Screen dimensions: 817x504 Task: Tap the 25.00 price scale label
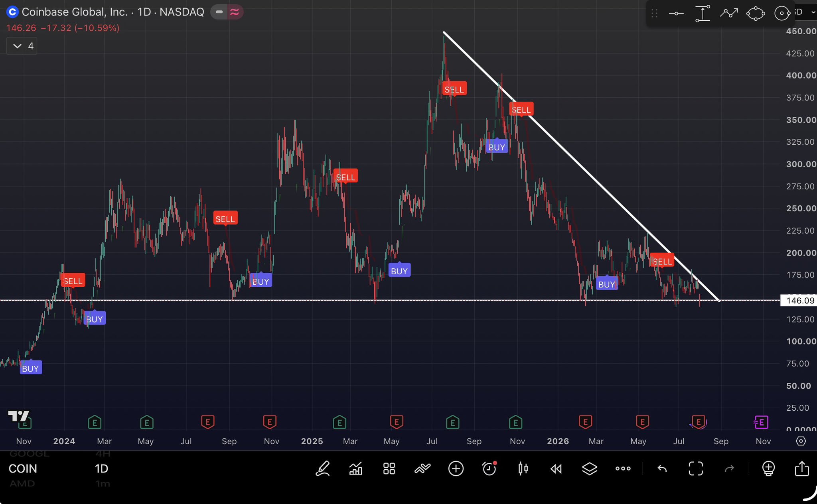[798, 408]
